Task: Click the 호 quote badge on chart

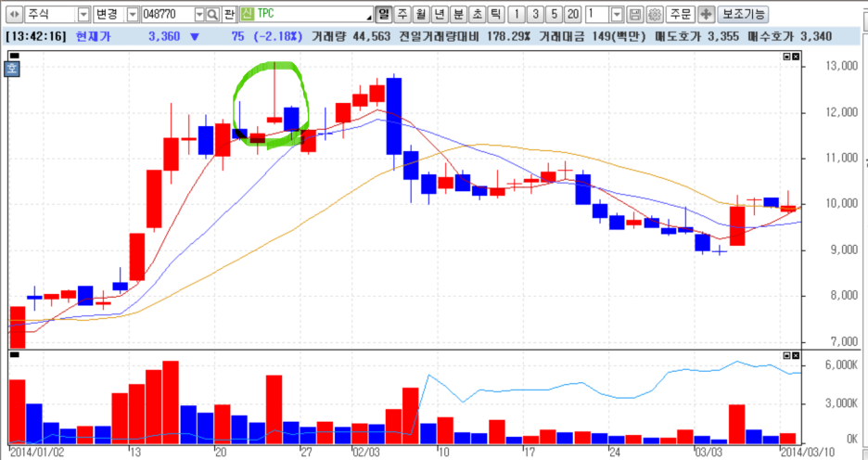Action: [x=12, y=70]
